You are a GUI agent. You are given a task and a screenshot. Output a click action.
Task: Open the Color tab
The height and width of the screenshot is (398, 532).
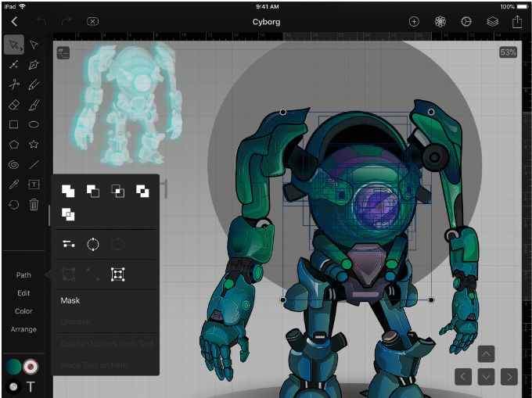pyautogui.click(x=23, y=311)
